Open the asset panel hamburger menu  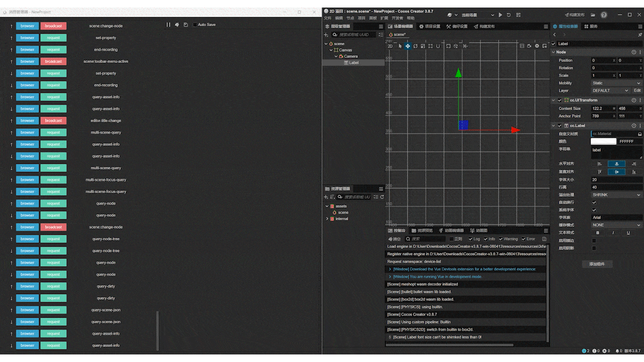[381, 189]
